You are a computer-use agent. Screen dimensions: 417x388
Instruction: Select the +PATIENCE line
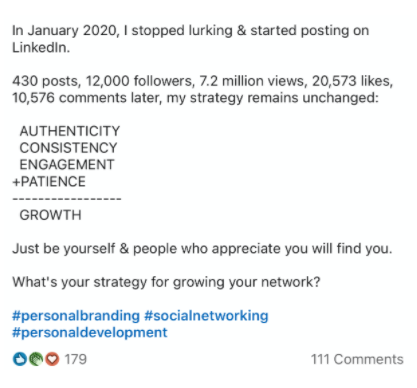tap(49, 182)
